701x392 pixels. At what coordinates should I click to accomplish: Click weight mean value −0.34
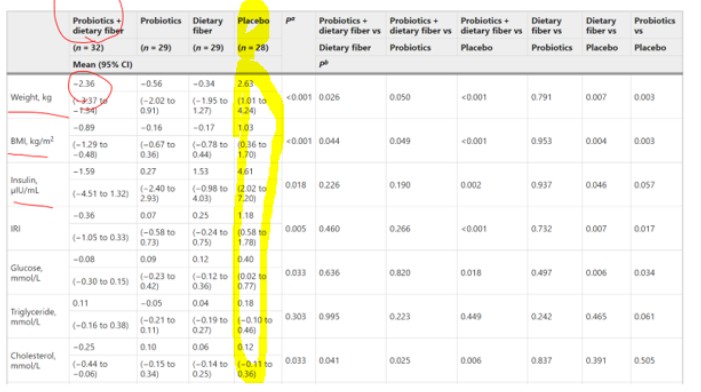[x=203, y=84]
